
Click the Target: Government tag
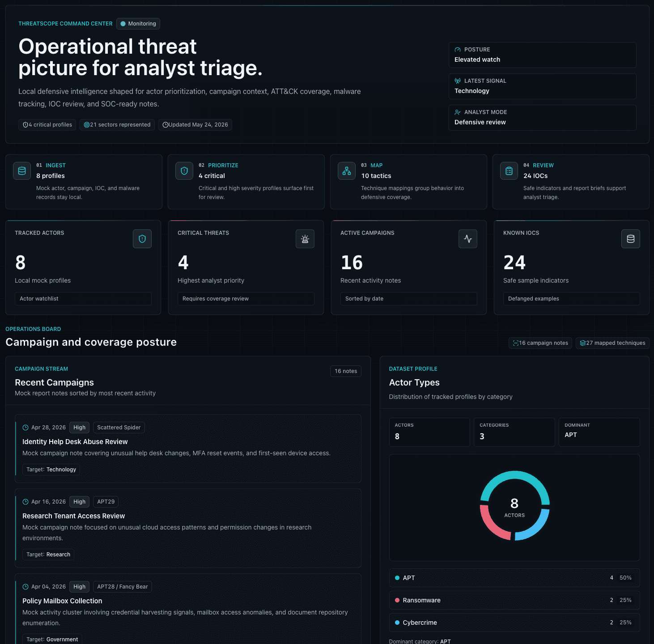[x=52, y=640]
